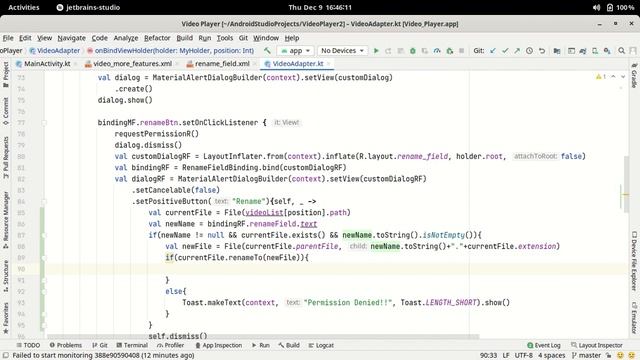This screenshot has height=360, width=640.
Task: Go to previous highlighted error arrow
Action: click(x=613, y=77)
